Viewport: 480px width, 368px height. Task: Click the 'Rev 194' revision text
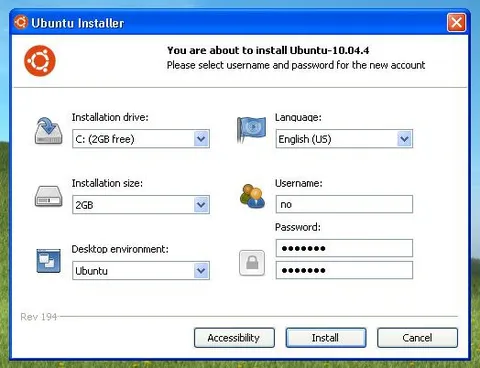(39, 317)
